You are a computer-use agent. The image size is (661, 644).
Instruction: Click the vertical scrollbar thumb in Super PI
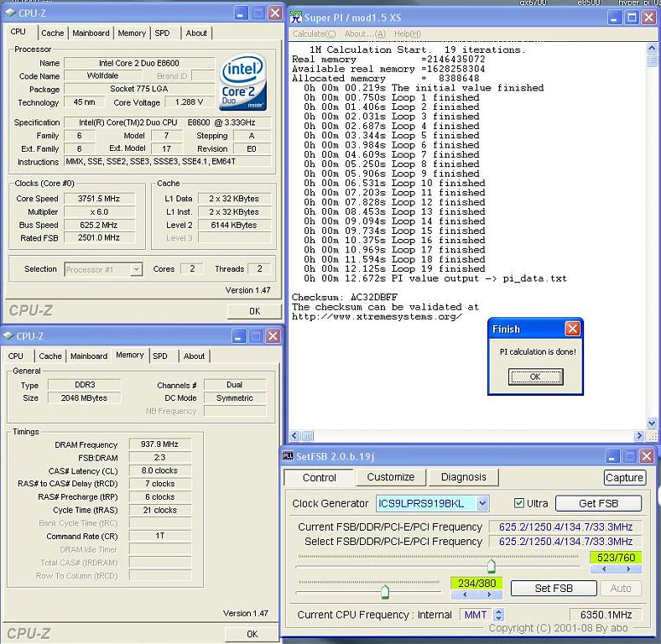[x=652, y=60]
